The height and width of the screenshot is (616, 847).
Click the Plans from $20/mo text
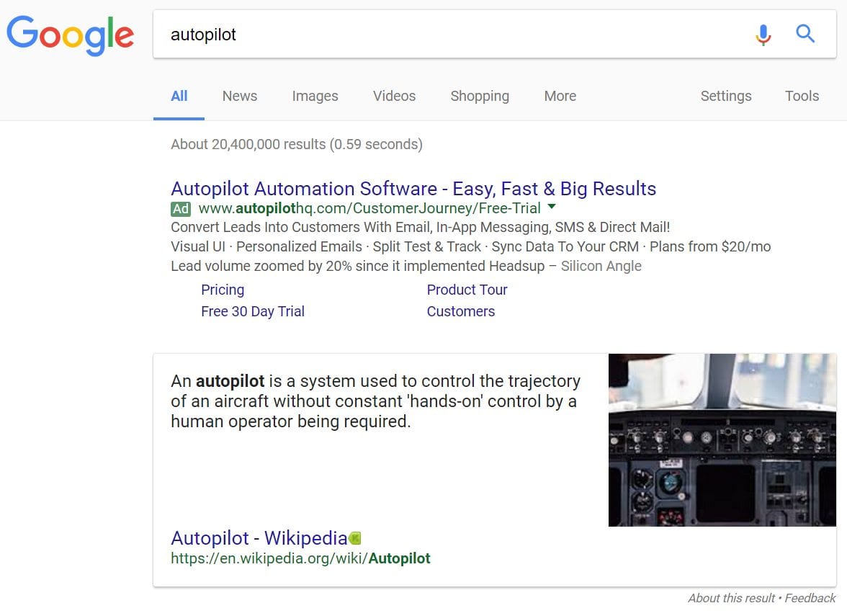(710, 247)
